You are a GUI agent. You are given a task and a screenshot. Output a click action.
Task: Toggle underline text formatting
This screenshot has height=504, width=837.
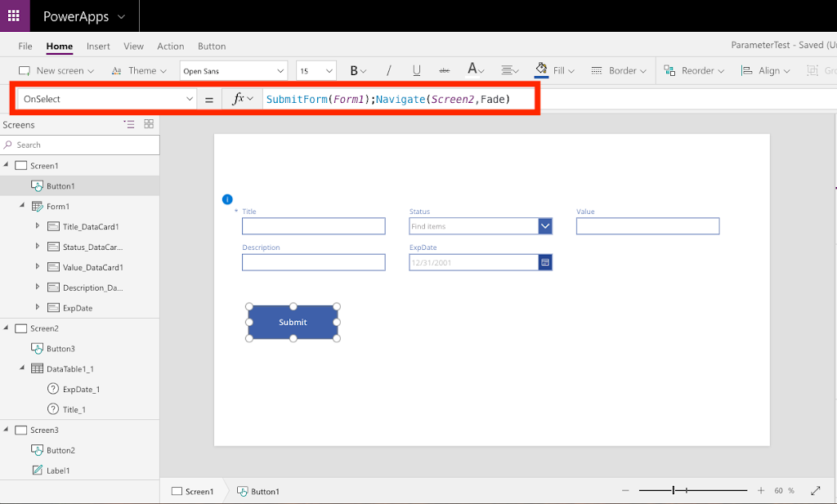pyautogui.click(x=416, y=71)
